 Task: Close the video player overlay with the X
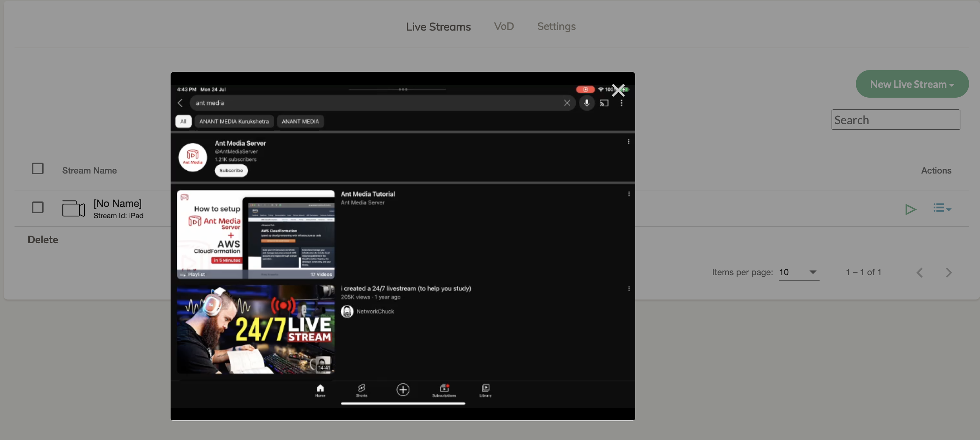pos(618,90)
